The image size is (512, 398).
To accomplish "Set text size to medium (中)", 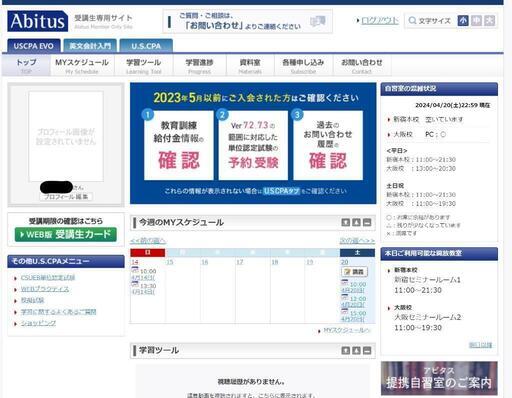I will (476, 21).
